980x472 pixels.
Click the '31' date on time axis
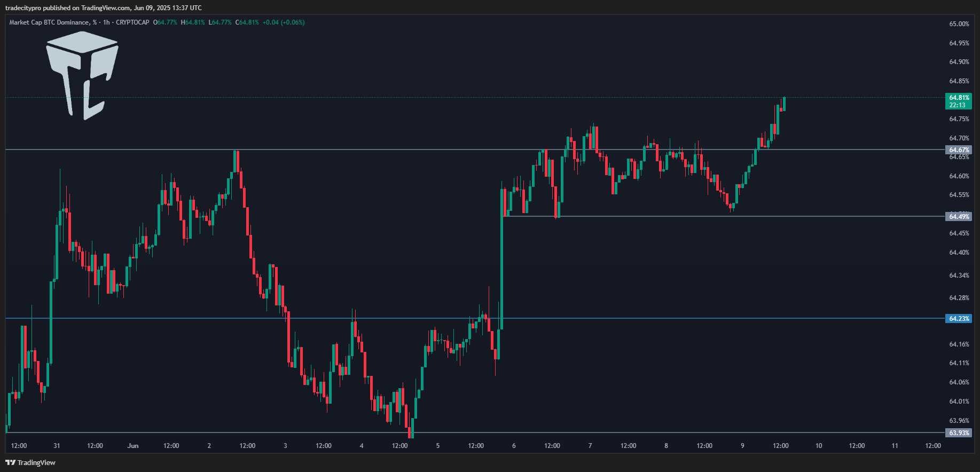click(57, 446)
